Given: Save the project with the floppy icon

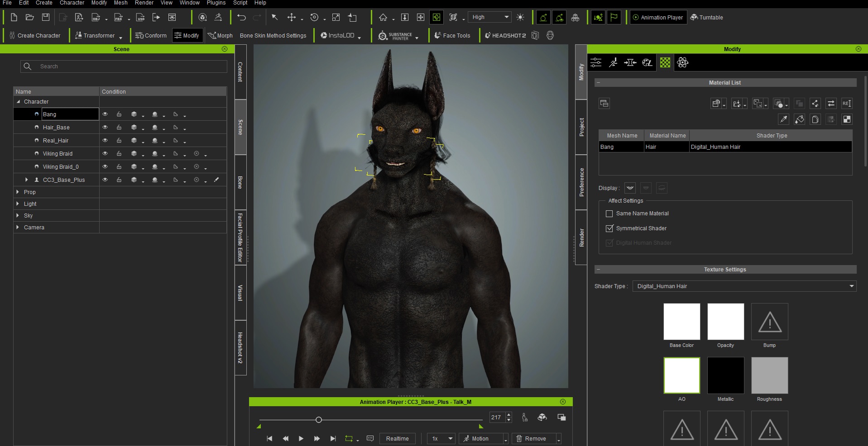Looking at the screenshot, I should 46,17.
